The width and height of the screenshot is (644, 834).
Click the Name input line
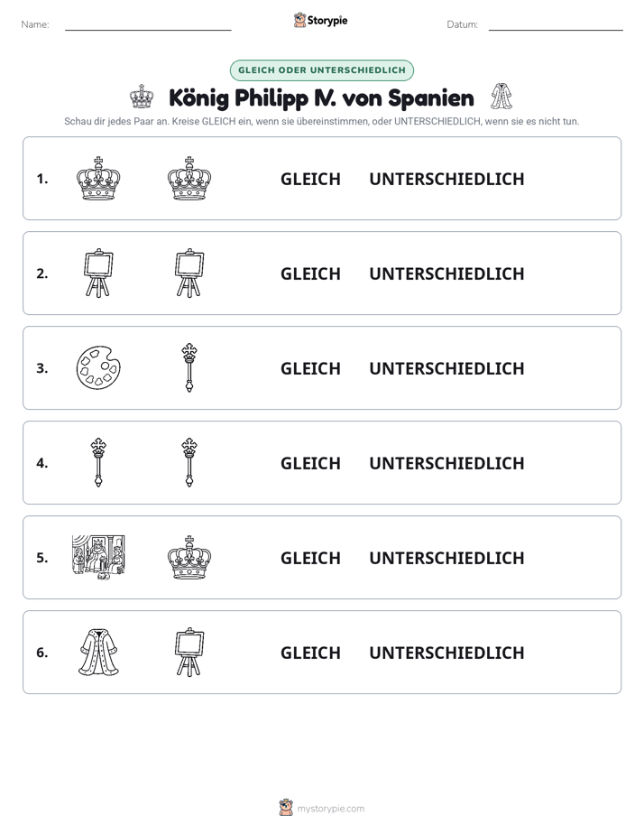[148, 24]
